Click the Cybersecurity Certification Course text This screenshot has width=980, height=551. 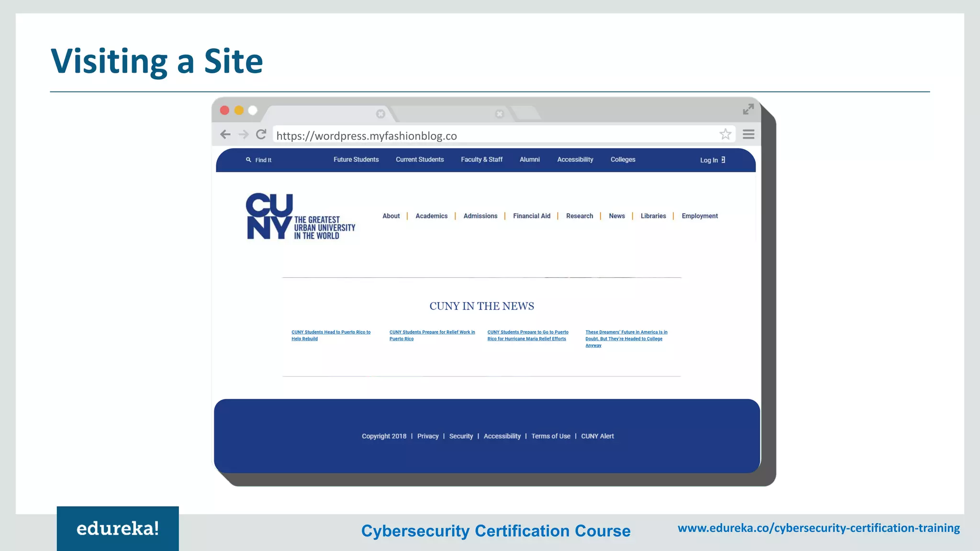coord(496,531)
